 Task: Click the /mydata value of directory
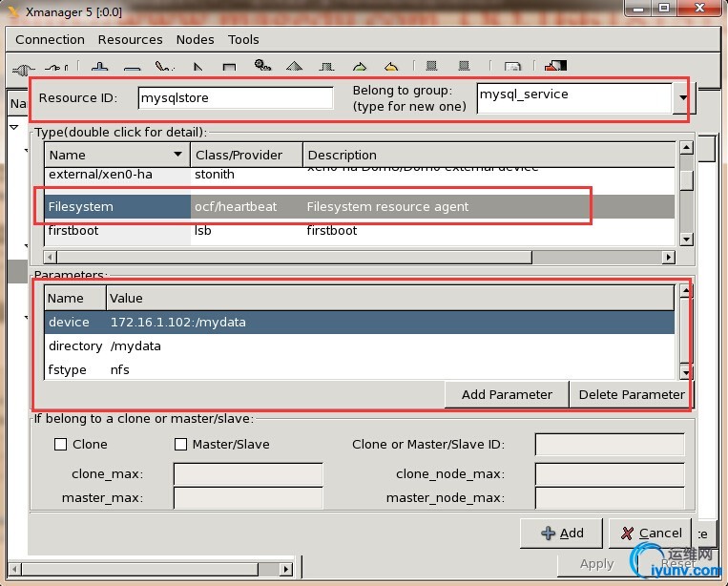(x=135, y=346)
